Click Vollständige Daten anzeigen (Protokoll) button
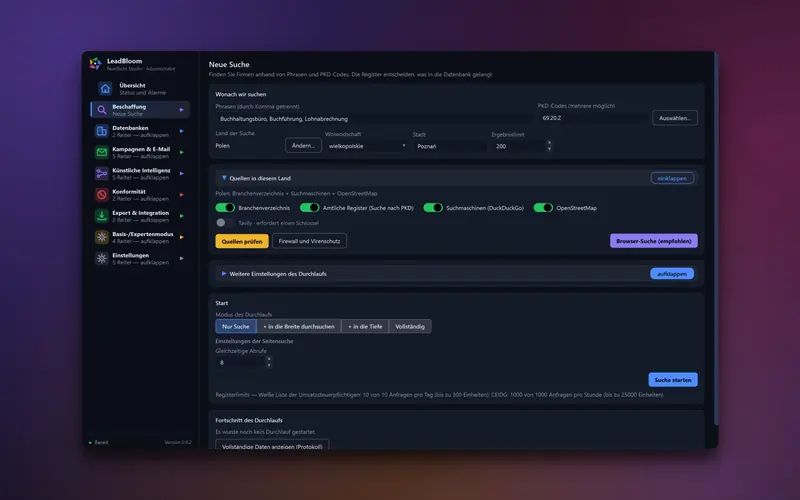 click(272, 445)
